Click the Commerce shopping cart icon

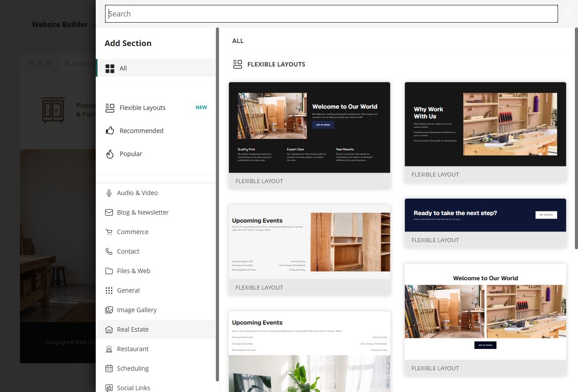[109, 232]
